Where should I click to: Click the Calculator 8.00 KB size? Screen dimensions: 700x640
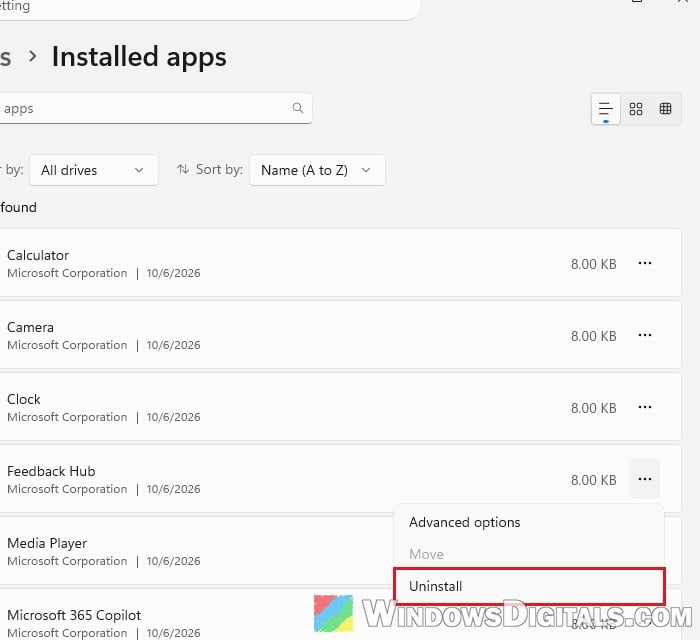[593, 264]
